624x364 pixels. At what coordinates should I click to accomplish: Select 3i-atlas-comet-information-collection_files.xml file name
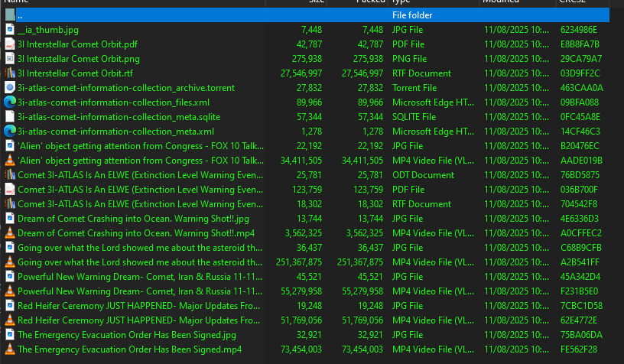(x=113, y=102)
